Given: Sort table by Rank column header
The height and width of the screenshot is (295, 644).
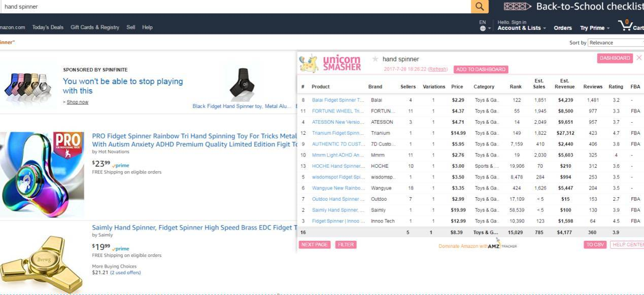Looking at the screenshot, I should tap(516, 87).
